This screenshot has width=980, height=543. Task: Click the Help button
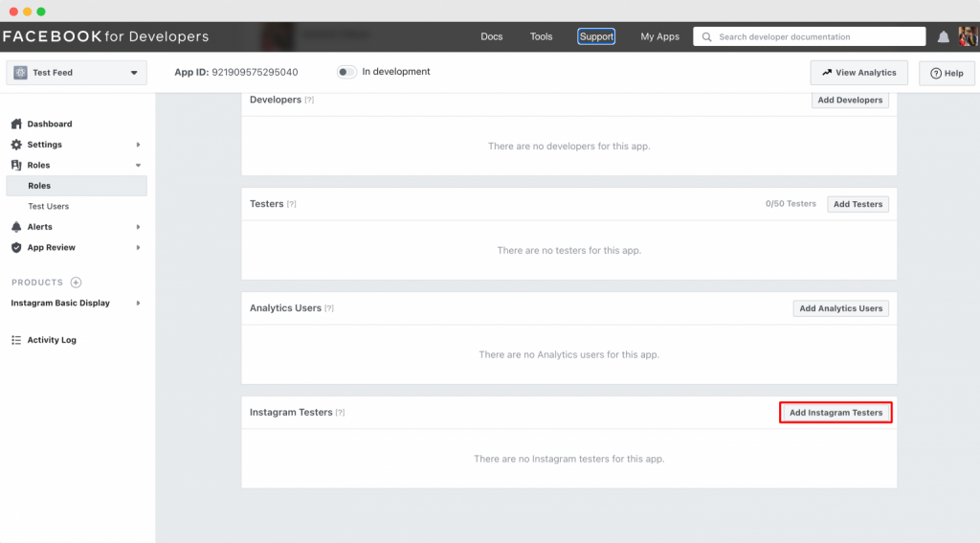[947, 73]
